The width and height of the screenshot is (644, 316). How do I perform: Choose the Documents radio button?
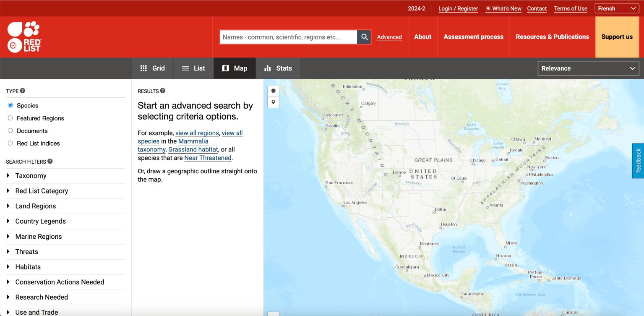pyautogui.click(x=10, y=131)
